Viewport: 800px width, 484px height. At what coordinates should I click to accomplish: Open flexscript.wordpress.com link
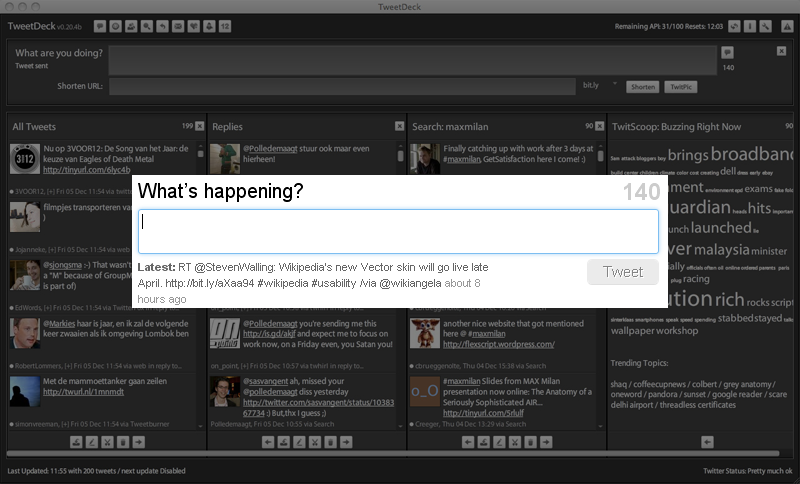point(498,344)
